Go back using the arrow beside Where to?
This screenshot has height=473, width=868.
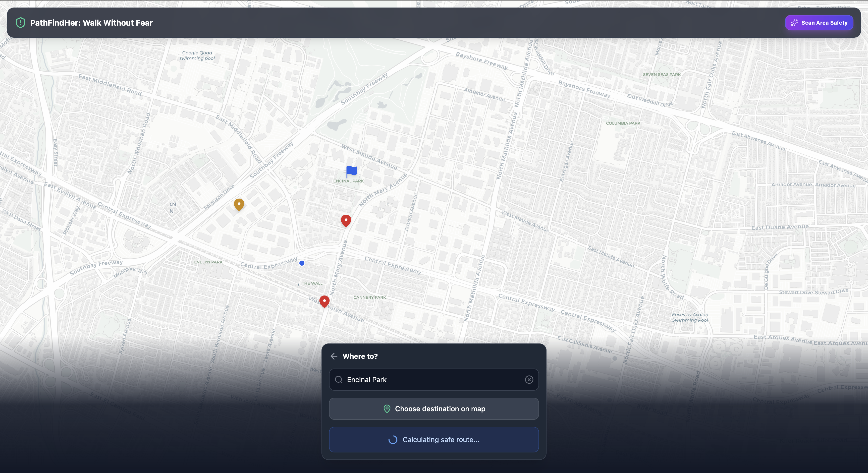point(334,357)
